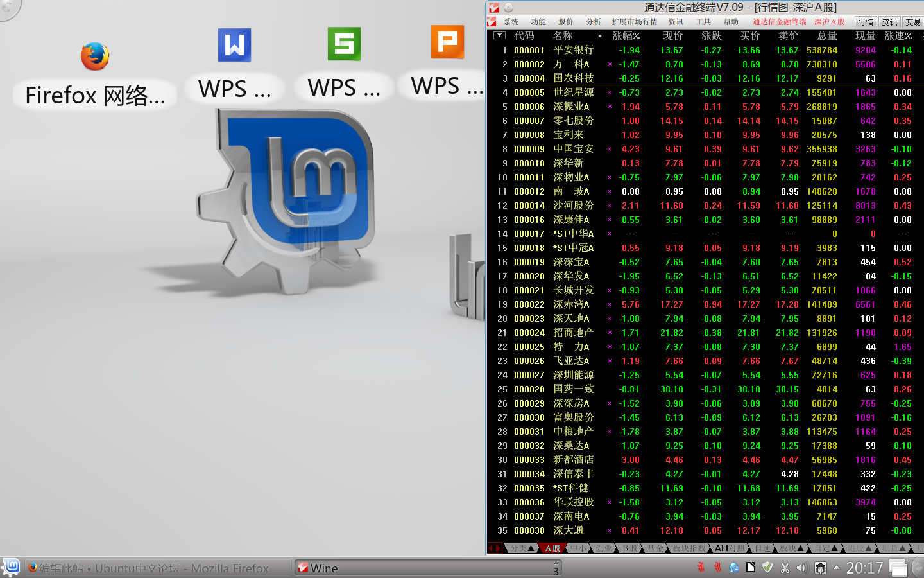The width and height of the screenshot is (924, 578).
Task: Click the red logo icon left of 系统 menu
Action: [x=492, y=22]
